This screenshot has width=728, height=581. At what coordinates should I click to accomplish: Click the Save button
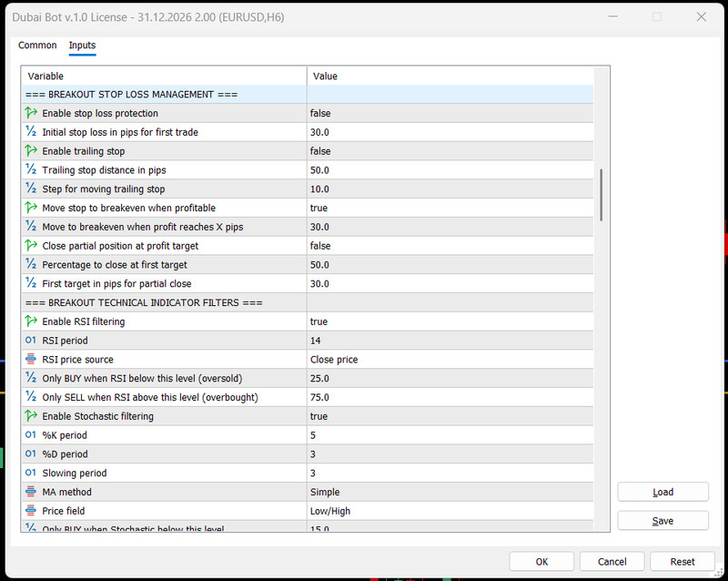tap(662, 521)
